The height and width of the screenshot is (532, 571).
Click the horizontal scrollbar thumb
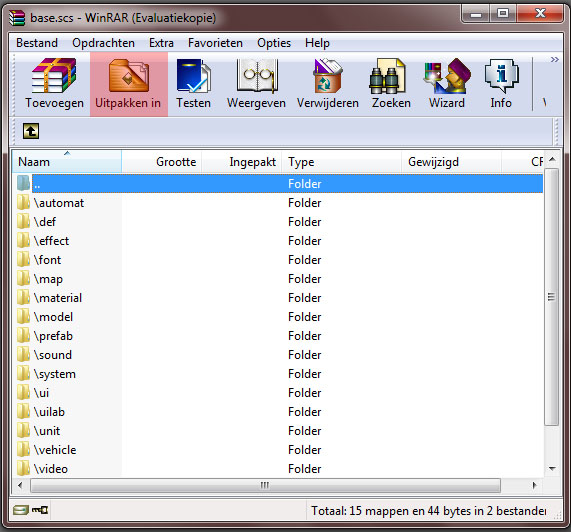(265, 485)
